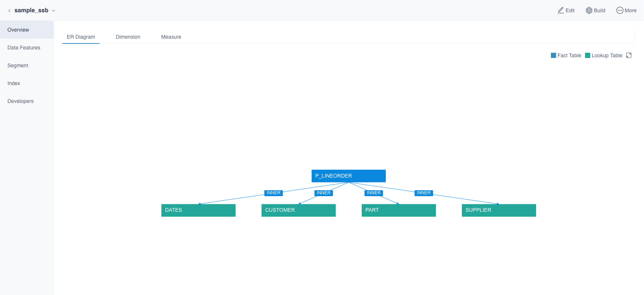Open Data Features in sidebar
644x295 pixels.
coord(24,48)
